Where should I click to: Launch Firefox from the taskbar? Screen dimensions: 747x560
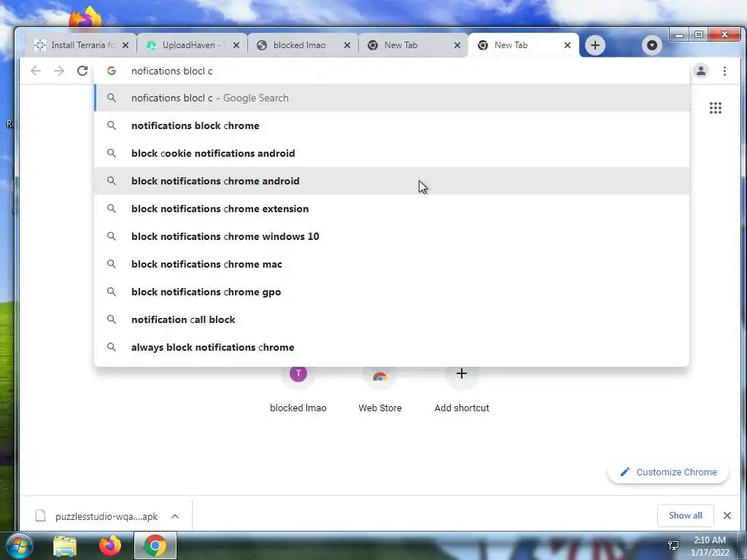tap(110, 546)
